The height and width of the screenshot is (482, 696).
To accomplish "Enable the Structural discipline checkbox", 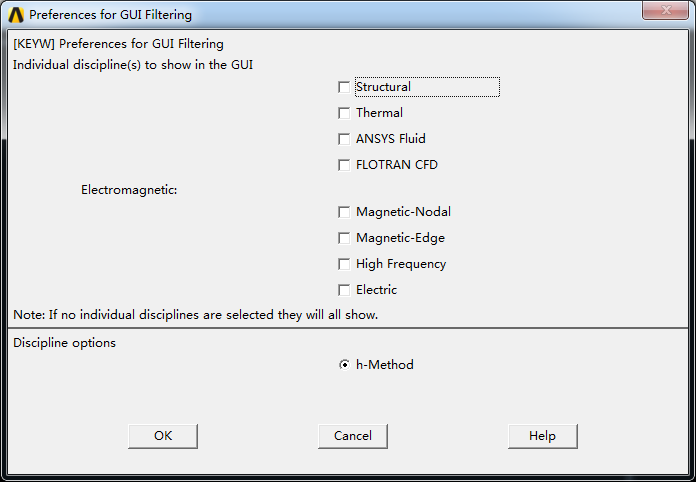I will 345,87.
